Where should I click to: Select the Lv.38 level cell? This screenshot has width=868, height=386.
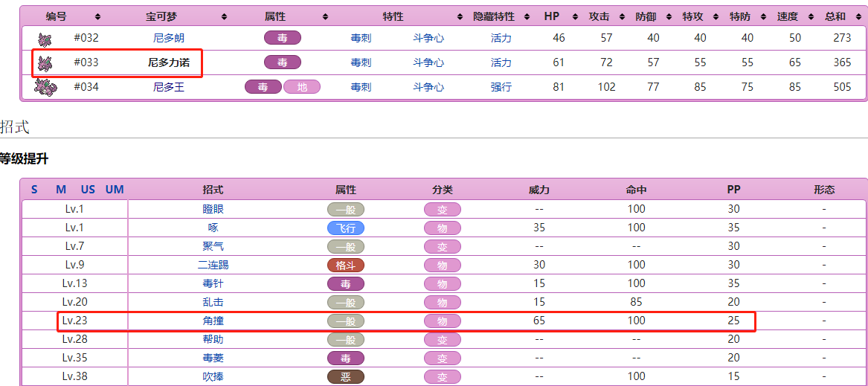[x=74, y=376]
